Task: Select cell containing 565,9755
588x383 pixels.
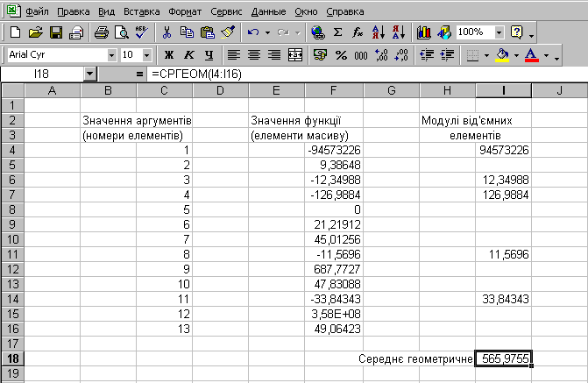Action: tap(503, 358)
